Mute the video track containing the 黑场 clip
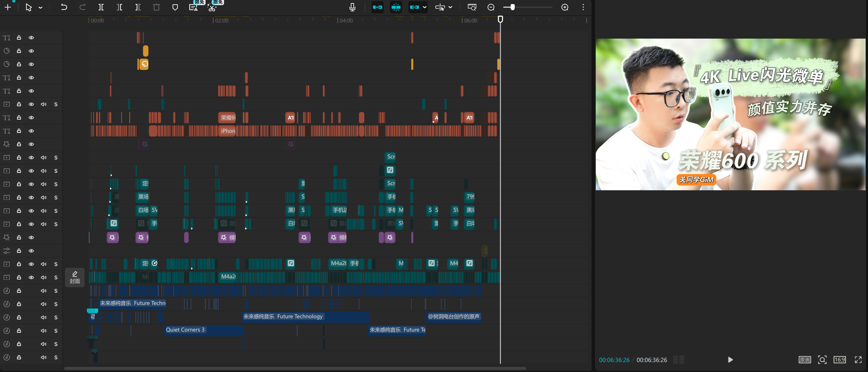The width and height of the screenshot is (868, 372). point(43,197)
